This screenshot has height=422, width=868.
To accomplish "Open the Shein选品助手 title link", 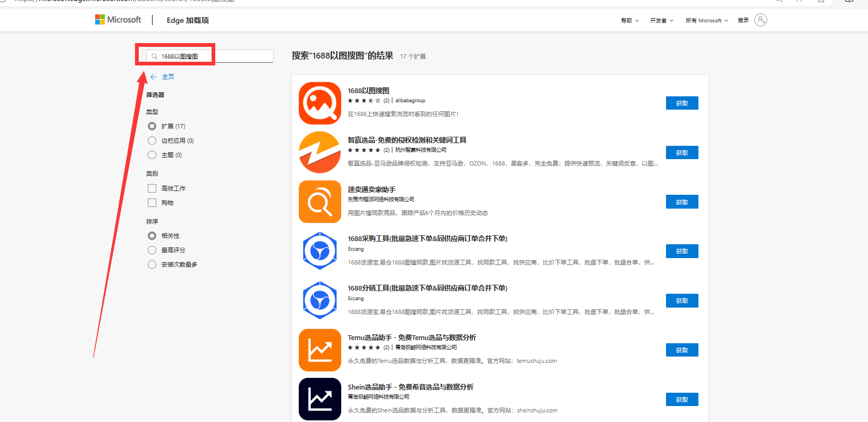I will (x=410, y=387).
